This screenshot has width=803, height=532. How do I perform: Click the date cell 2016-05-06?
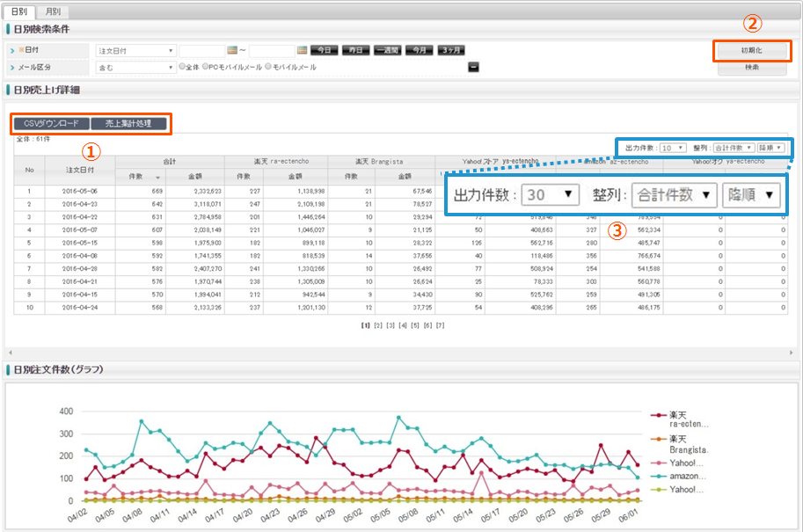click(80, 192)
